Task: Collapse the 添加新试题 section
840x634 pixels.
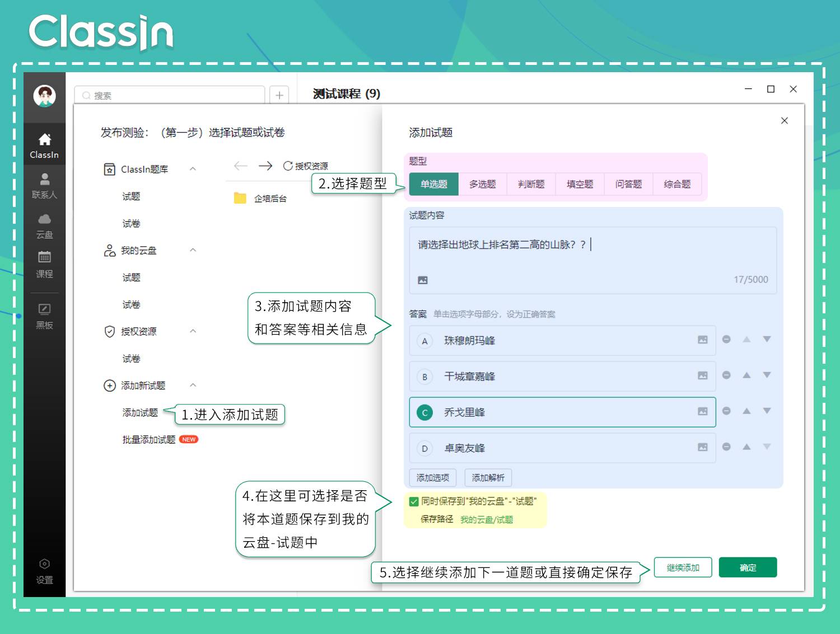Action: pos(193,385)
